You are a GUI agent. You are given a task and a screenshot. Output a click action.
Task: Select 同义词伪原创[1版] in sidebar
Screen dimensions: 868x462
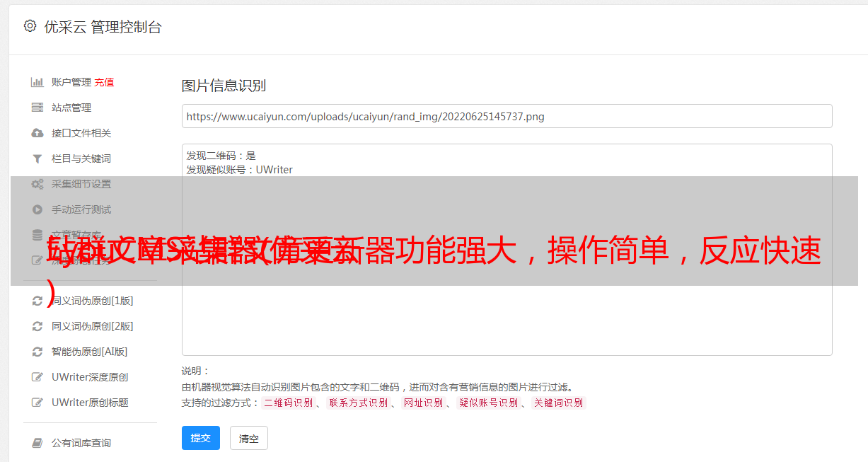tap(93, 301)
